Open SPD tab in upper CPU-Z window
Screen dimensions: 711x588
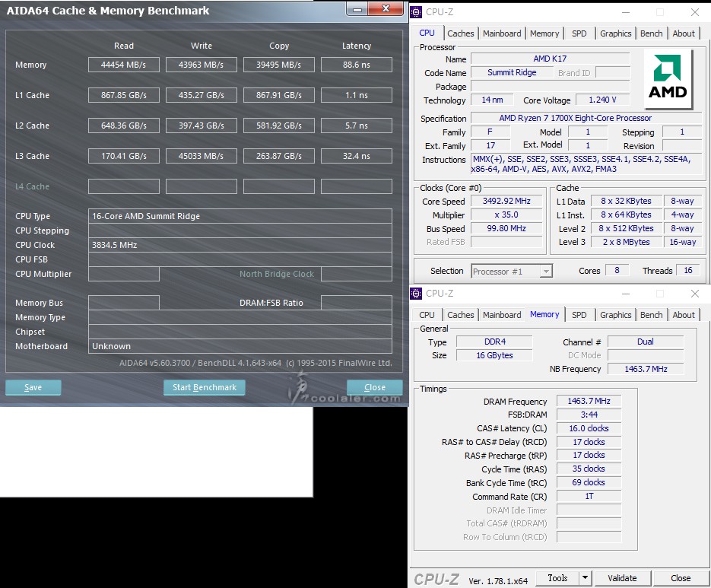click(x=579, y=33)
